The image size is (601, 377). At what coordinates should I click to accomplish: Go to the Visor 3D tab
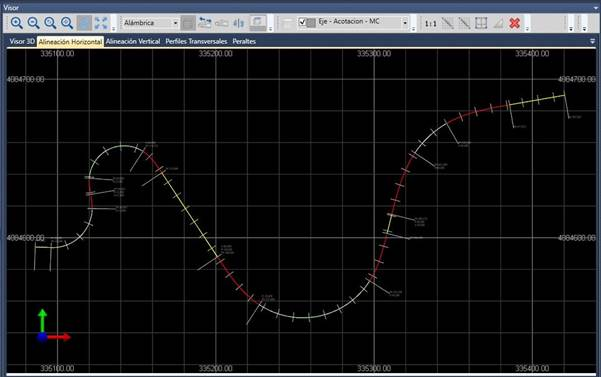click(22, 41)
